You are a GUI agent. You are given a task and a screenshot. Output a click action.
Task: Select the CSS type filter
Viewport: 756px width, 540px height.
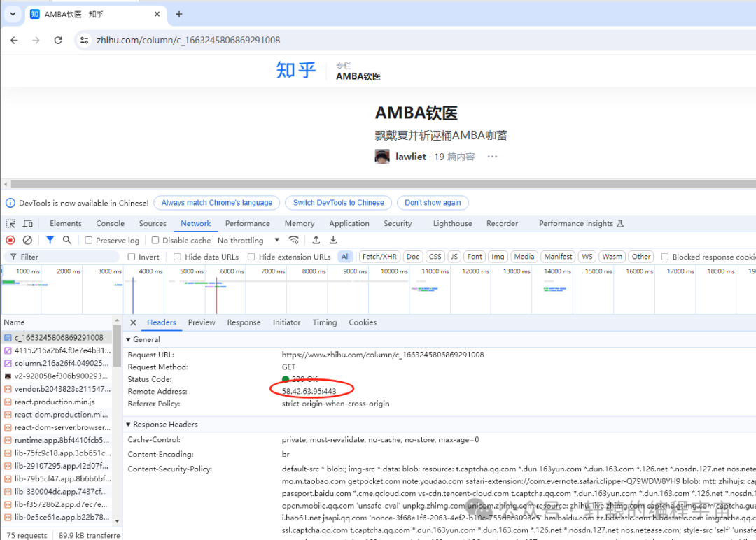(435, 257)
